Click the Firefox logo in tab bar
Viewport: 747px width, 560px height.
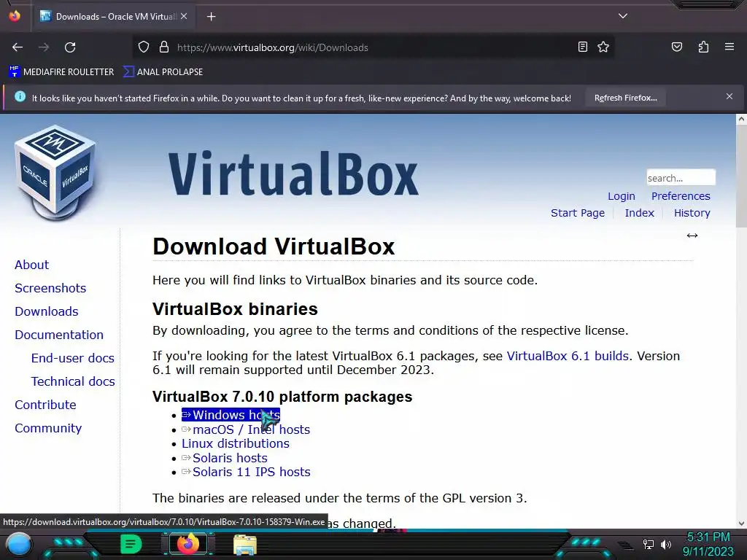point(15,16)
